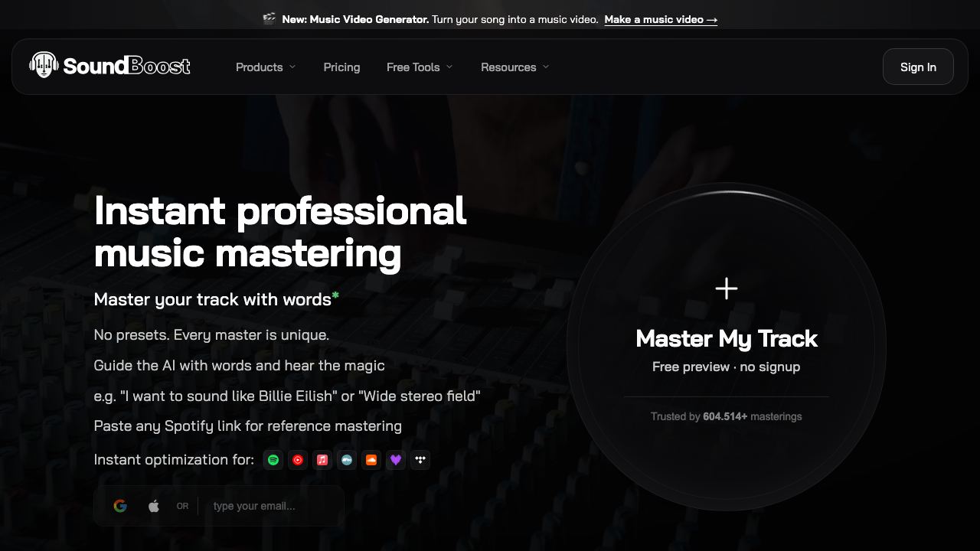Click the Sign In button
Image resolution: width=980 pixels, height=551 pixels.
tap(918, 67)
